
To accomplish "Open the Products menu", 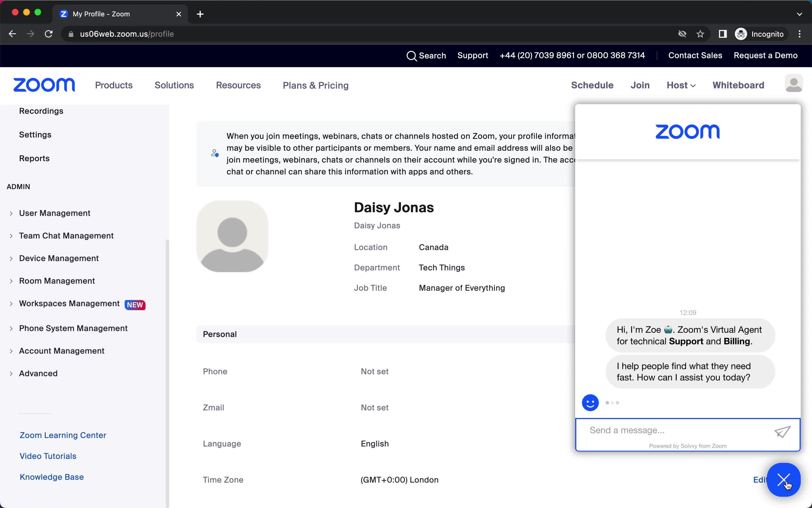I will coord(114,85).
